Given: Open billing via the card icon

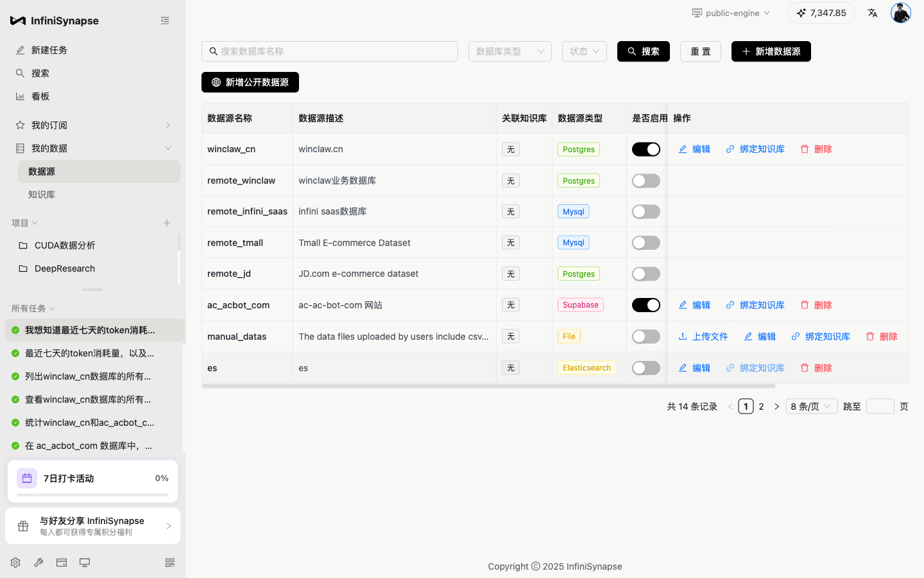Looking at the screenshot, I should (x=61, y=562).
